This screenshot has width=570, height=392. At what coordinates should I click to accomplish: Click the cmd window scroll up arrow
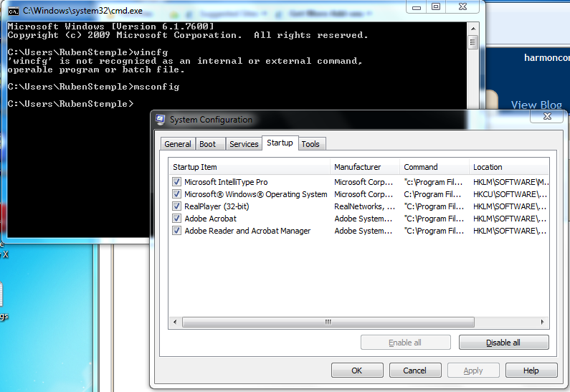473,29
